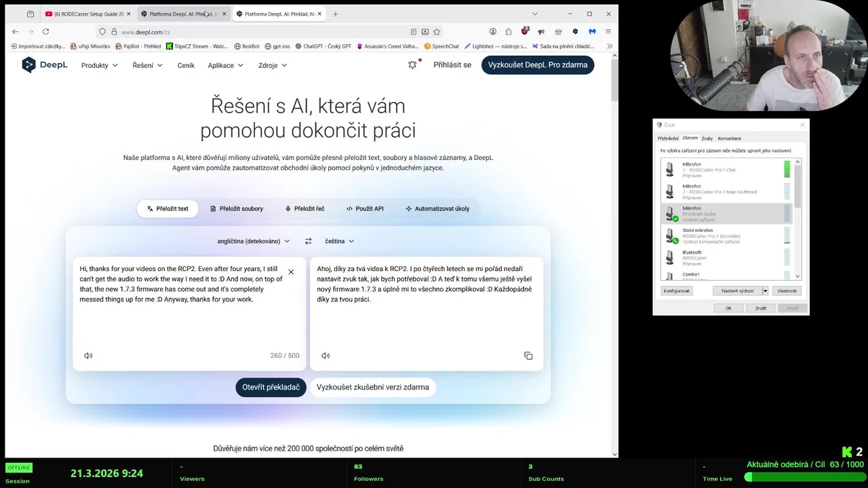Image resolution: width=868 pixels, height=488 pixels.
Task: Open the SpeechChat bookmark
Action: pyautogui.click(x=441, y=46)
